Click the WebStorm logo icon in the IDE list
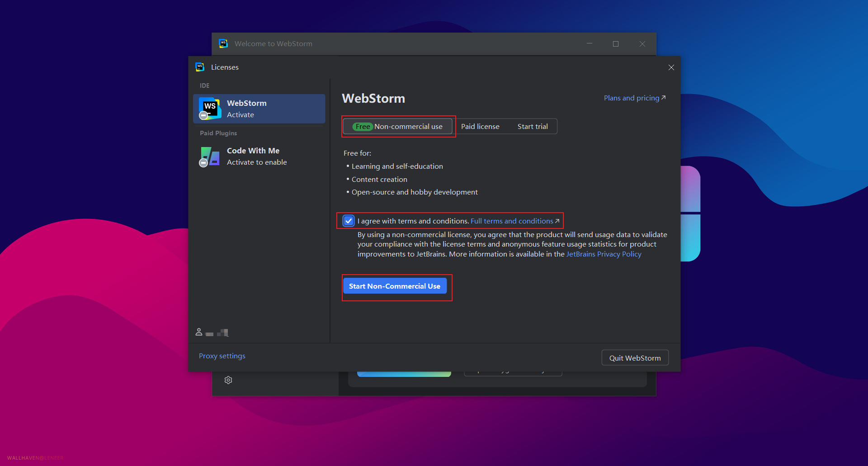Image resolution: width=868 pixels, height=466 pixels. [x=210, y=109]
